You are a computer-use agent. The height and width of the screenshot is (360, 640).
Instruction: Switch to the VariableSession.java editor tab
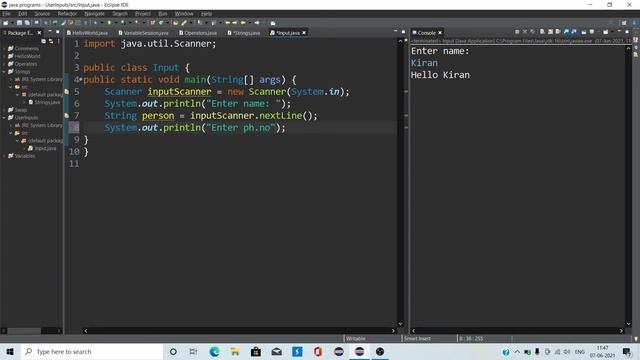click(x=143, y=33)
